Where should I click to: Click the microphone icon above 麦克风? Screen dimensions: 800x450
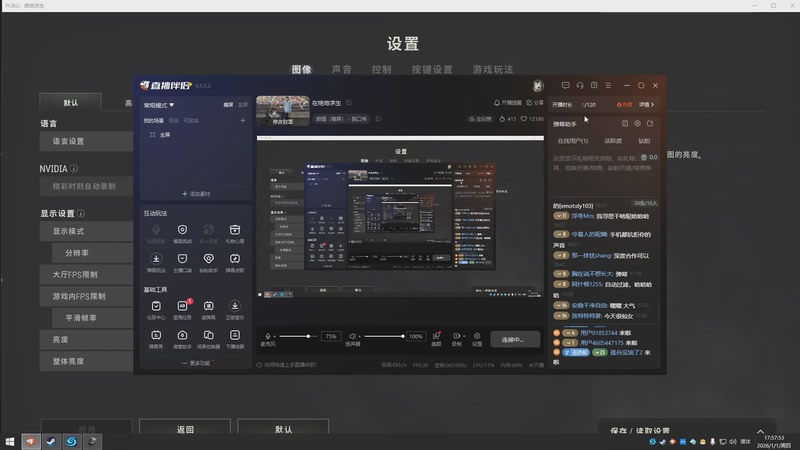(267, 336)
